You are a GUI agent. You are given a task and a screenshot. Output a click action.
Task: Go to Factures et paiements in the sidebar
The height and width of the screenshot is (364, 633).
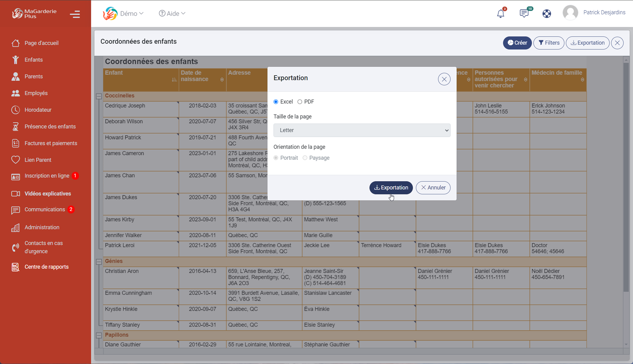tap(15, 143)
